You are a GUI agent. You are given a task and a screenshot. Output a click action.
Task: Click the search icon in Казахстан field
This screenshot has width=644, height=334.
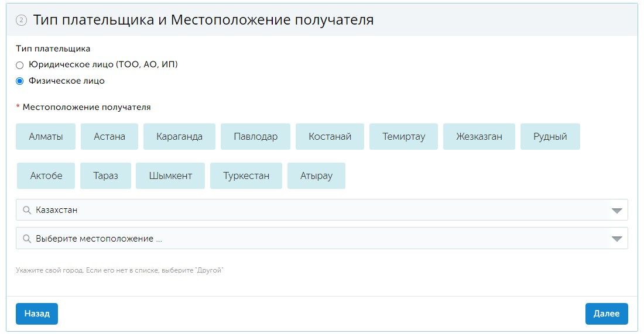(x=26, y=210)
